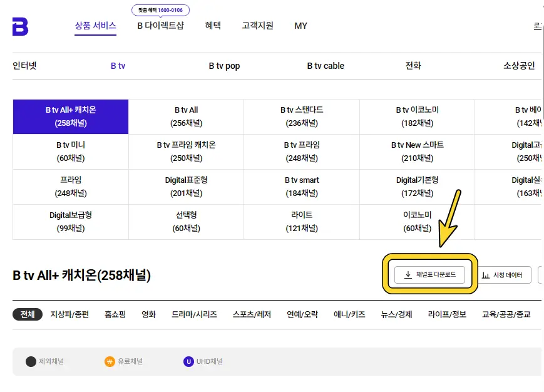Select B tv All+ 캐치온 (258채널) plan
This screenshot has width=544, height=392.
coord(71,116)
